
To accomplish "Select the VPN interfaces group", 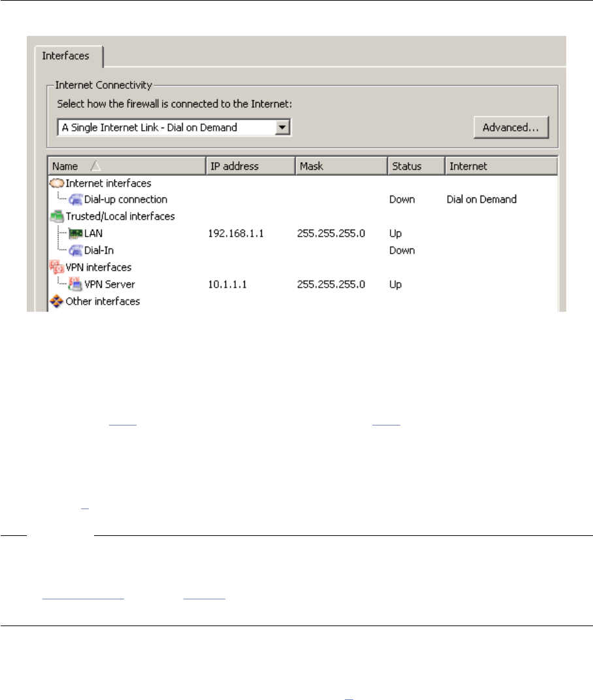I will pos(302,267).
